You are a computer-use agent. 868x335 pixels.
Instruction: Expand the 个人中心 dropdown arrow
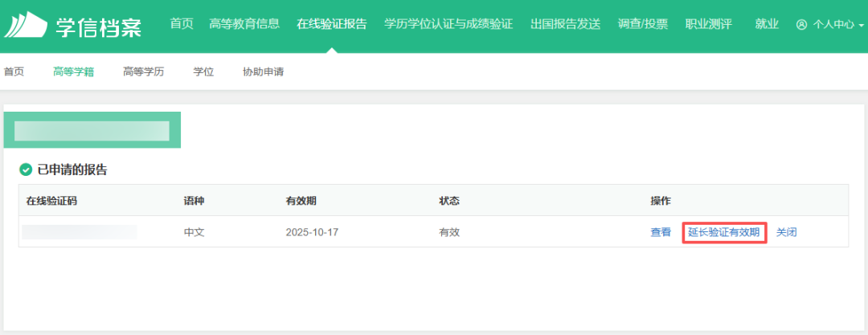[861, 26]
